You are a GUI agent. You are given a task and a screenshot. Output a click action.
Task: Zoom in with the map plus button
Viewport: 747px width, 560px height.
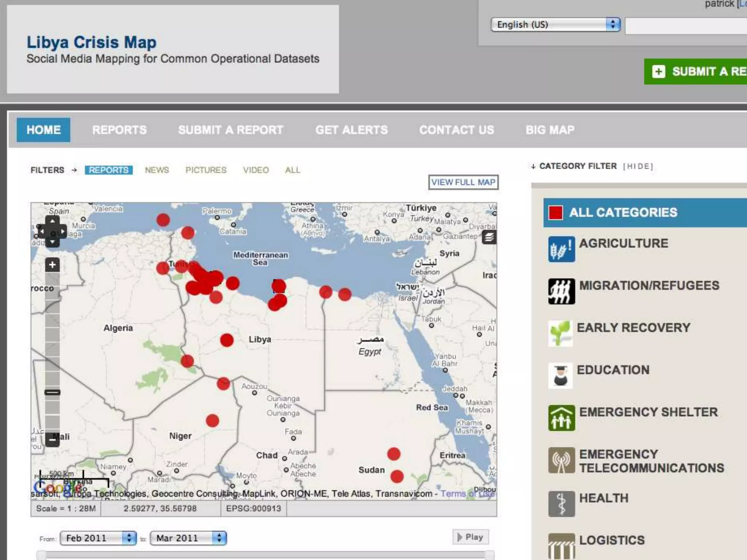(53, 265)
